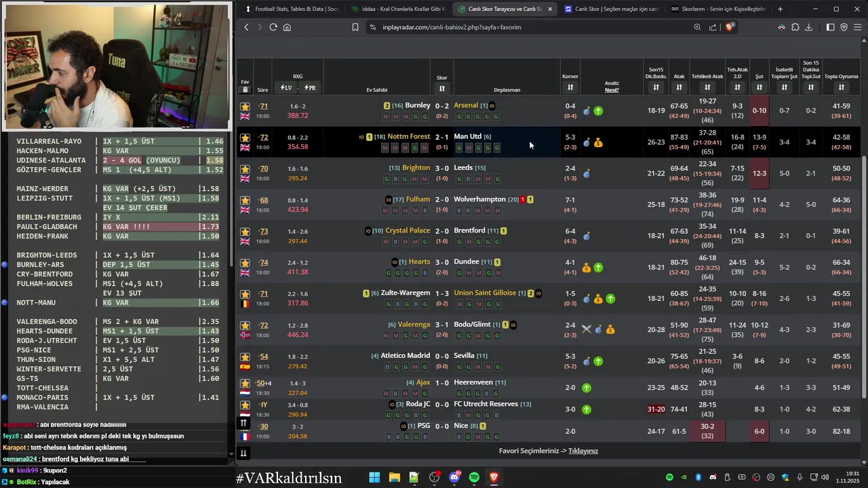Viewport: 868px width, 488px height.
Task: Click money bag icon in Nottm Forest row
Action: coord(598,143)
